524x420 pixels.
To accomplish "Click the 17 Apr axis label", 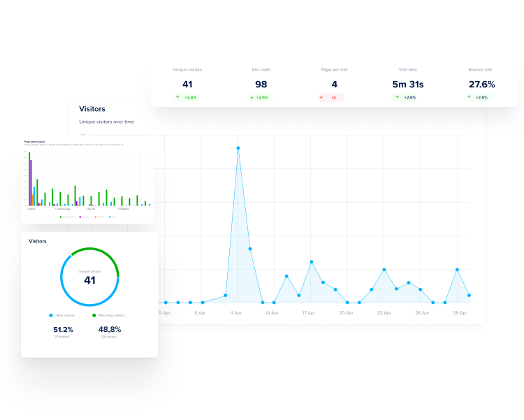I will pos(309,313).
